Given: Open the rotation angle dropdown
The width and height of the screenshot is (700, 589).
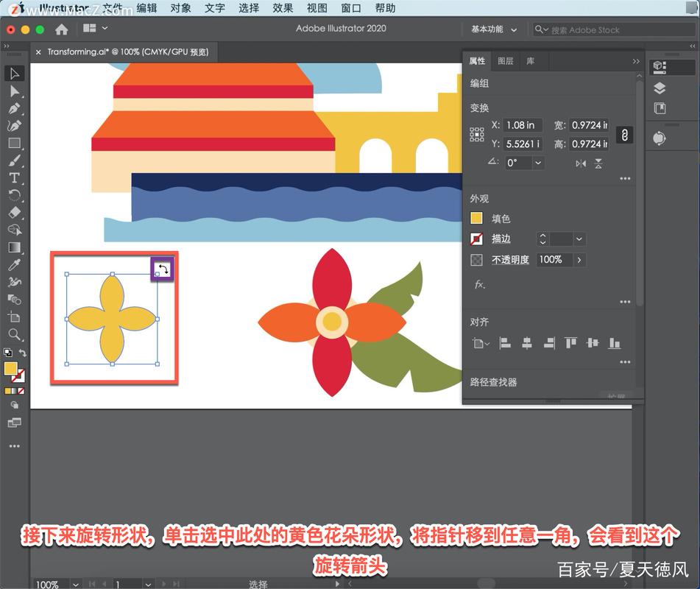Looking at the screenshot, I should pos(538,163).
